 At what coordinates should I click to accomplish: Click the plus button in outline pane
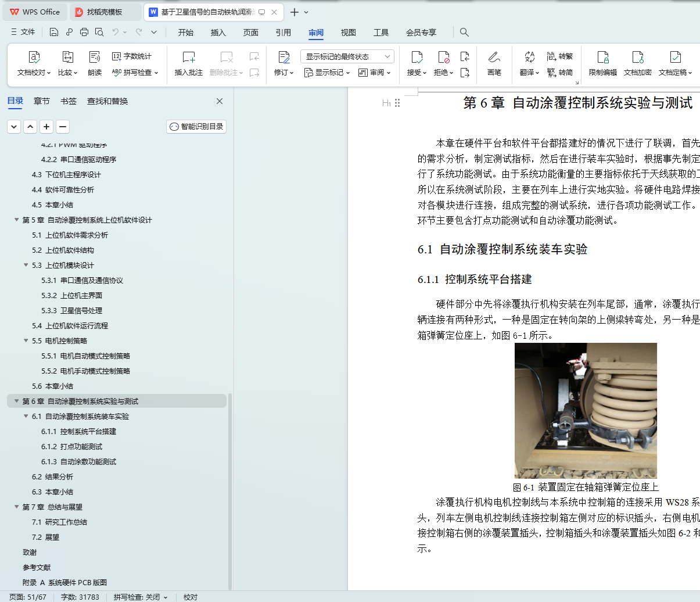click(x=46, y=126)
